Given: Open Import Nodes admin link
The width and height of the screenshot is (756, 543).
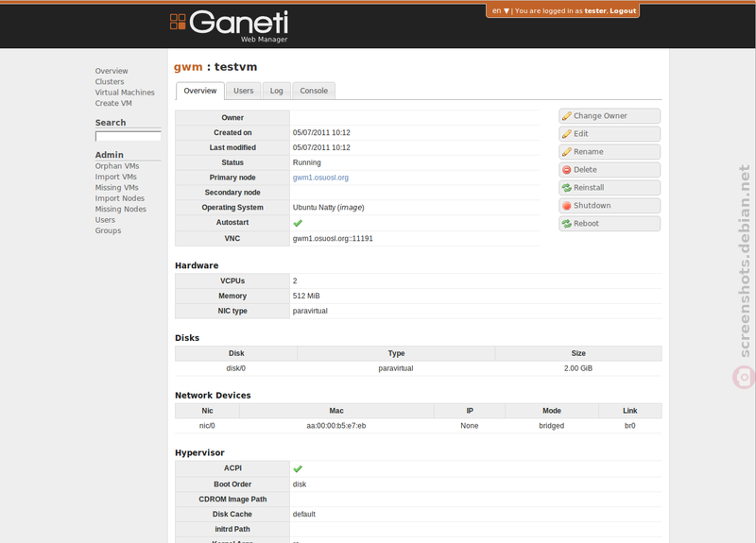Looking at the screenshot, I should click(x=120, y=198).
